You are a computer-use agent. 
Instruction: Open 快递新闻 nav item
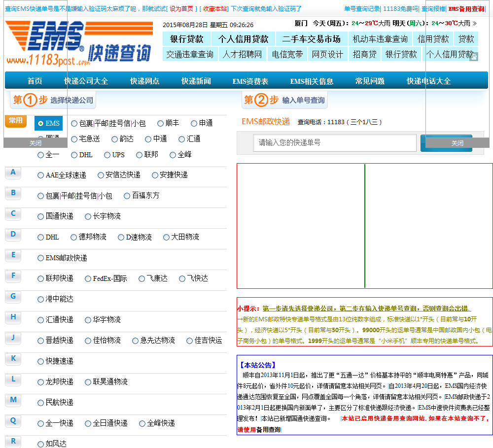(196, 81)
